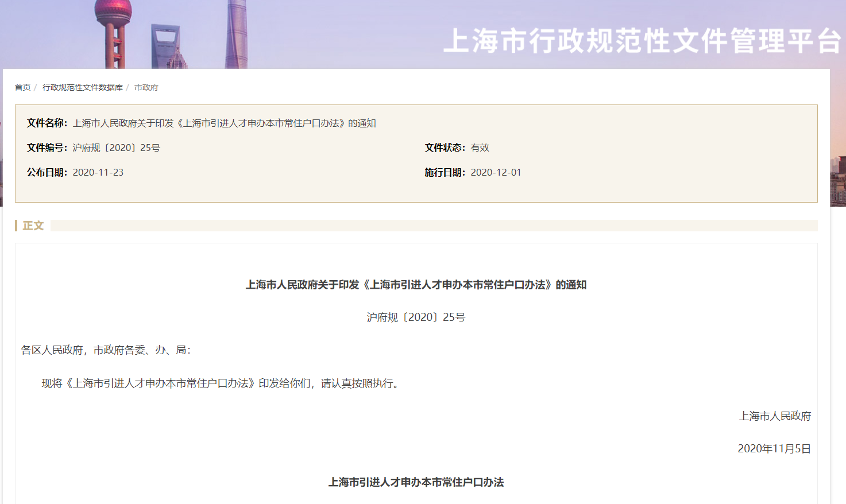846x504 pixels.
Task: Click the date 2020年11月5日
Action: click(775, 449)
